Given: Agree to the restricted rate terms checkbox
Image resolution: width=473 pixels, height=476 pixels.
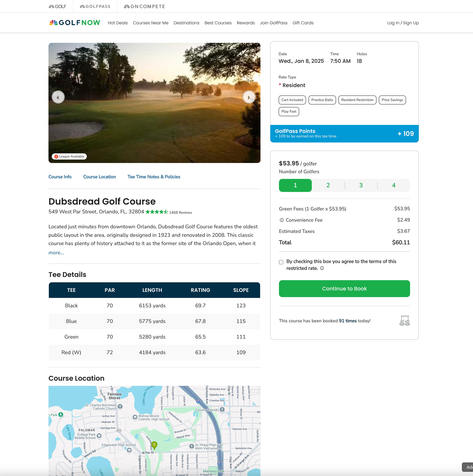Looking at the screenshot, I should [281, 262].
